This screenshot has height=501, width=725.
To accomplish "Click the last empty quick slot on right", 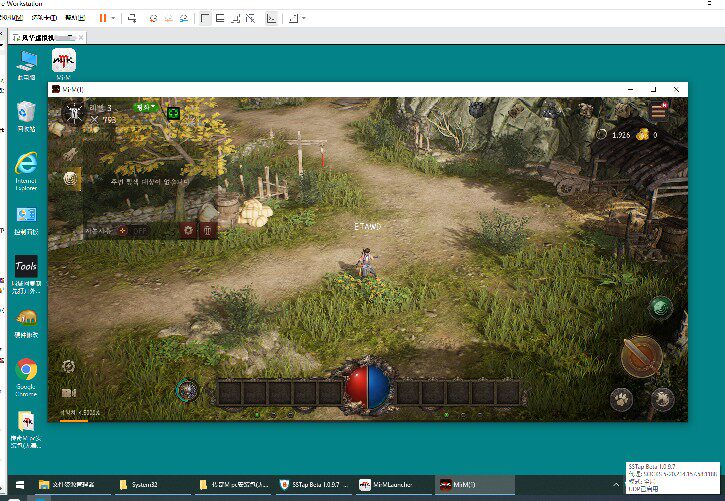I will [x=508, y=393].
